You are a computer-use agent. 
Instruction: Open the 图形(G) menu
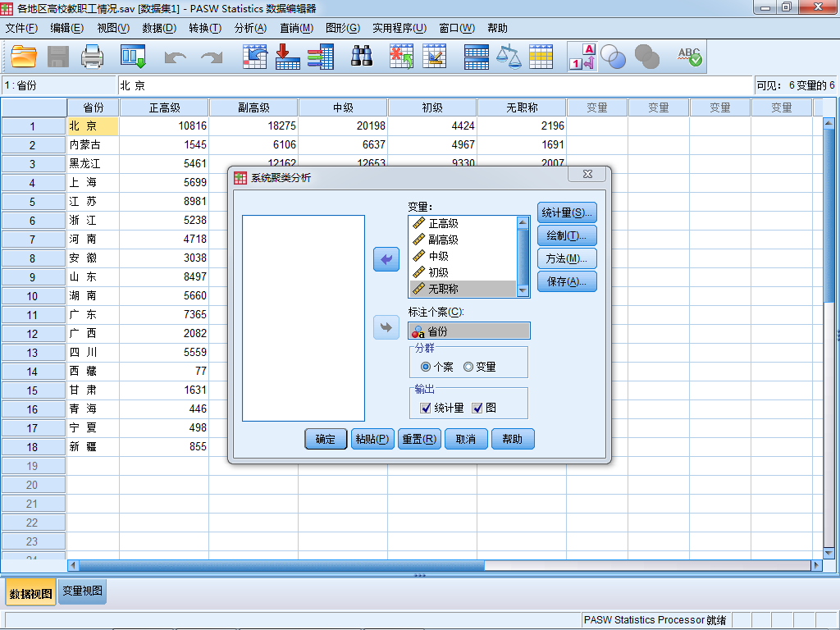343,28
